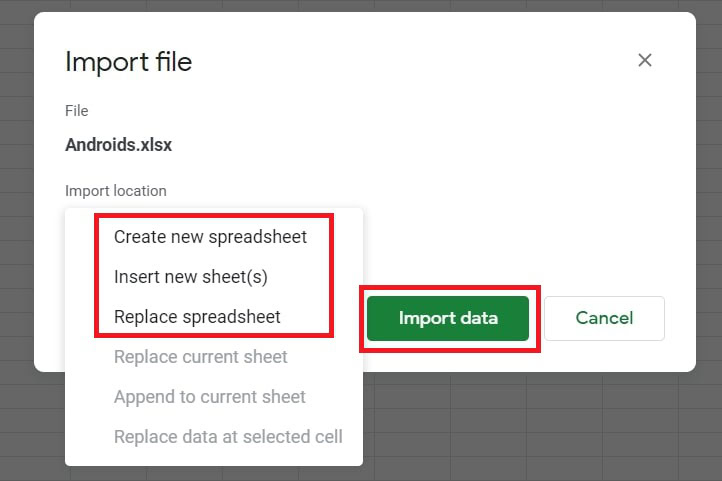This screenshot has width=722, height=481.
Task: Pick Replace spreadsheet from the list
Action: (197, 317)
